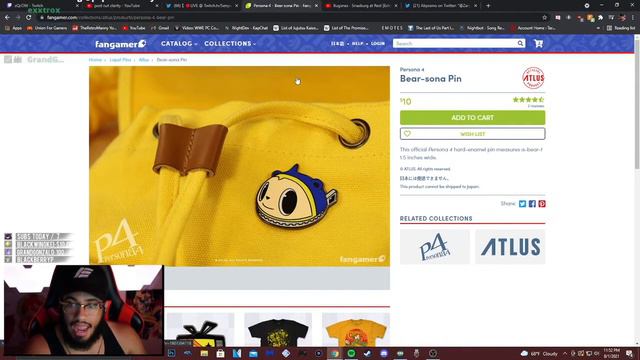Open the weather widget showing Cloudy
This screenshot has height=360, width=640.
(x=540, y=353)
